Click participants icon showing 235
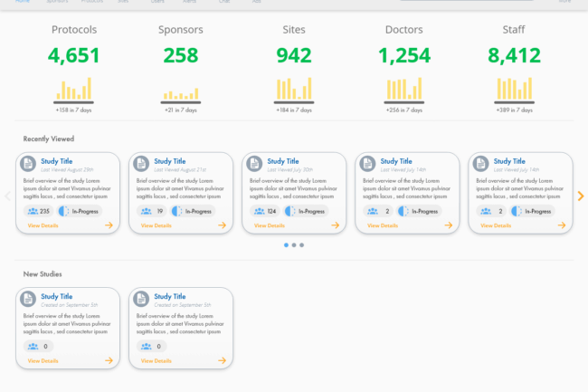The height and width of the screenshot is (392, 588). point(33,211)
